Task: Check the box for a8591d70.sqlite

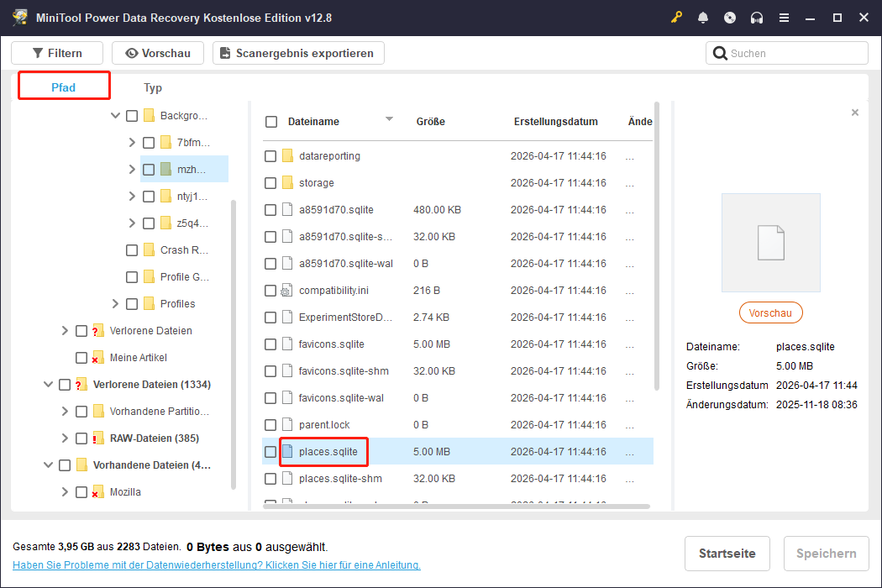Action: [x=270, y=210]
